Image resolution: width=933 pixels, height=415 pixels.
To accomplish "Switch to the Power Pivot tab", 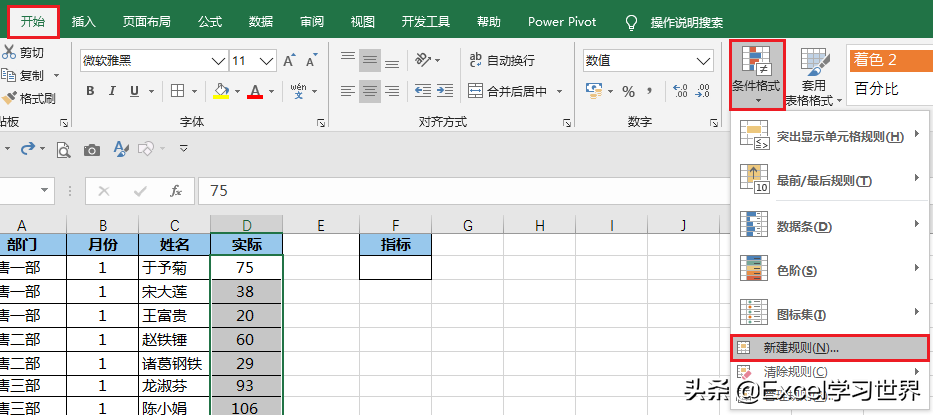I will (x=562, y=22).
